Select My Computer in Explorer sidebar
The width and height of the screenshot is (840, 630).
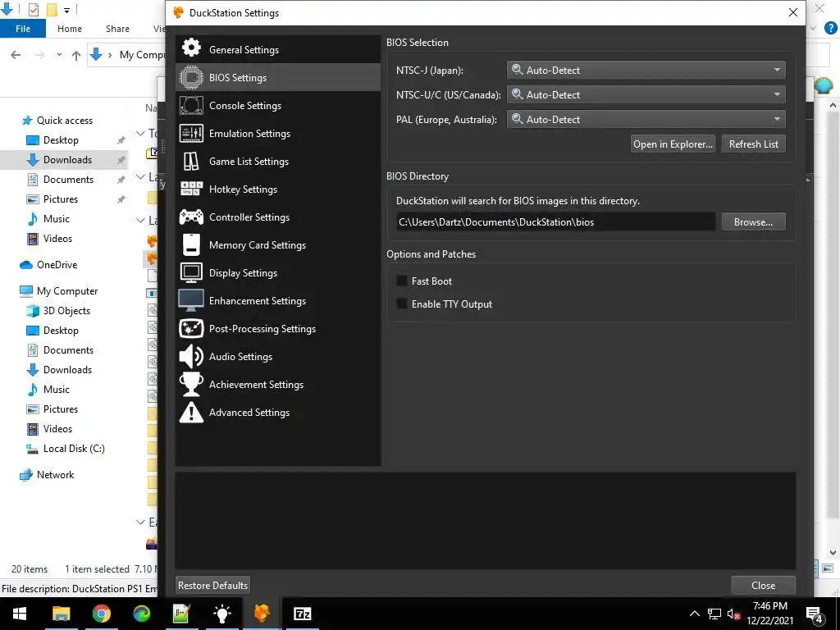click(x=67, y=291)
